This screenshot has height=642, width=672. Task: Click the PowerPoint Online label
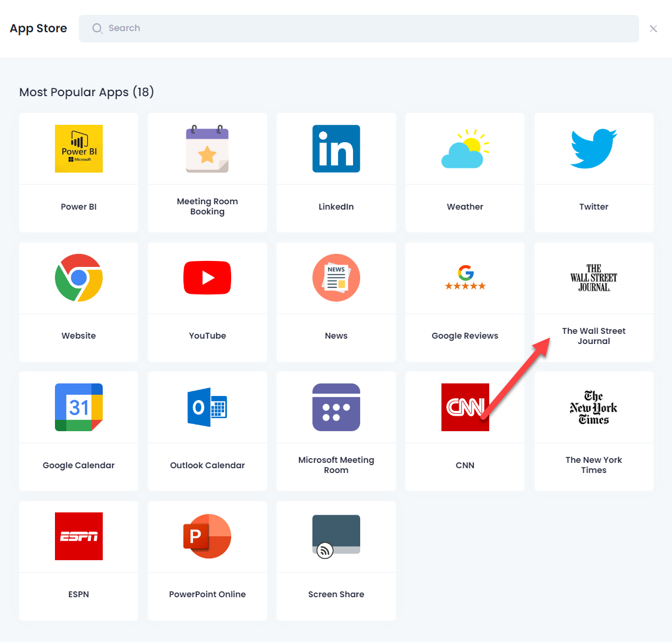click(207, 594)
